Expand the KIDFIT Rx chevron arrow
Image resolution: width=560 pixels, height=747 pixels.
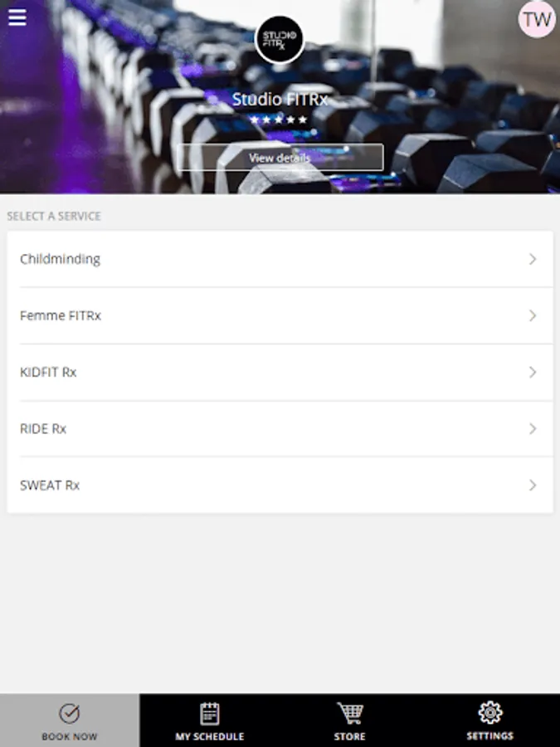(x=533, y=372)
